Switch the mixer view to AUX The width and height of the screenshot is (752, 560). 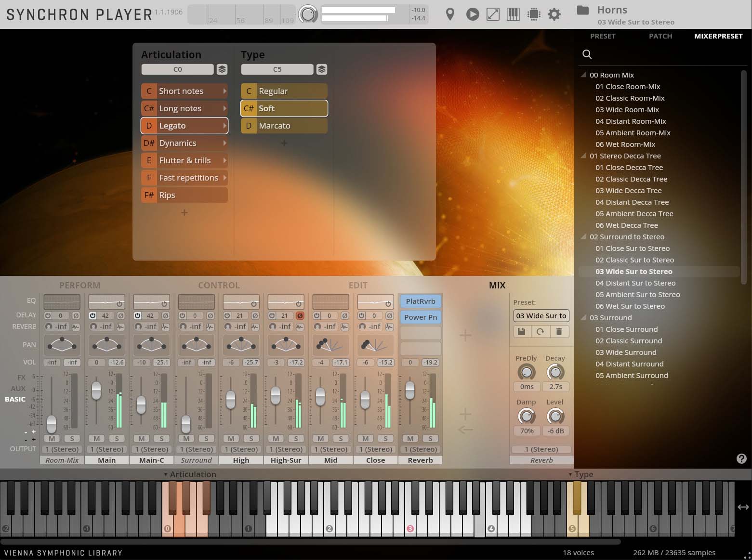(x=18, y=389)
